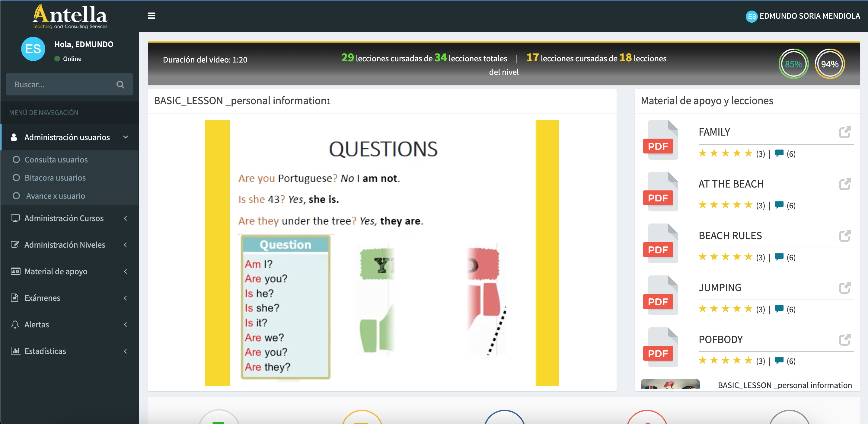Click the comments bubble icon for BEACH RULES

[x=779, y=257]
